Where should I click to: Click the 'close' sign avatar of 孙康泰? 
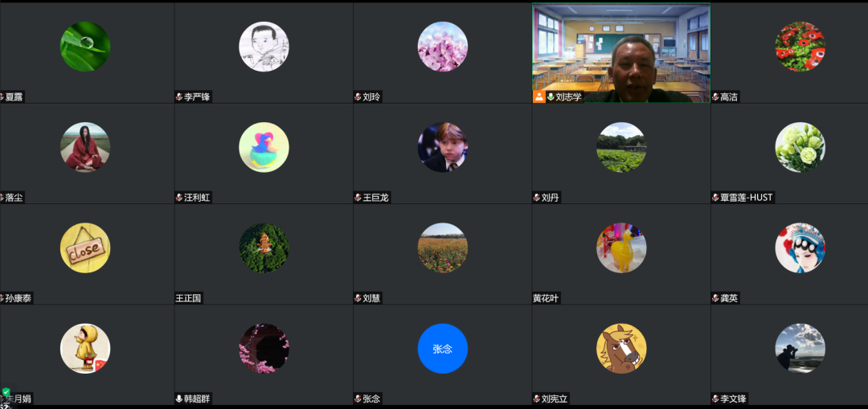(x=84, y=248)
